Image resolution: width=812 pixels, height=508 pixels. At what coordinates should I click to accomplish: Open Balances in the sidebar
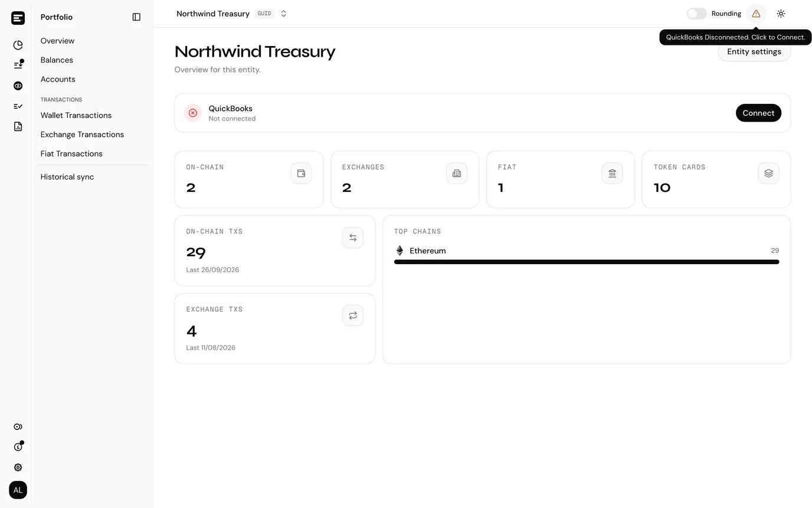point(57,60)
